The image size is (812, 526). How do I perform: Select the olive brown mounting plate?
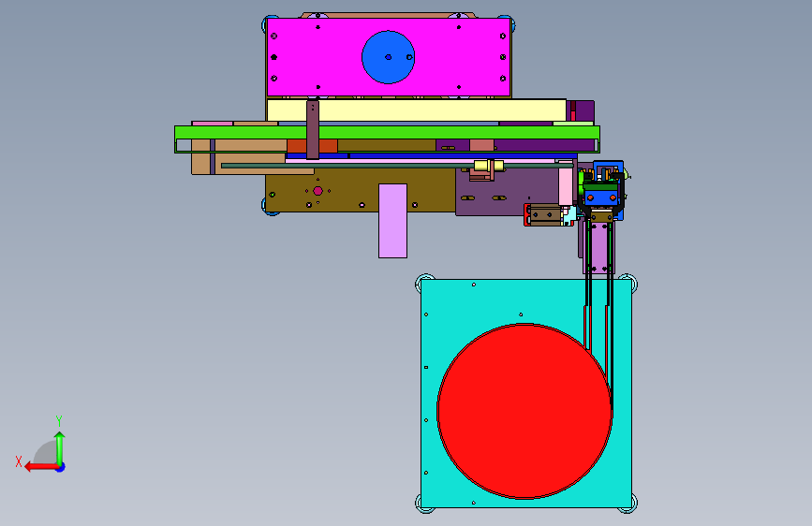click(361, 191)
